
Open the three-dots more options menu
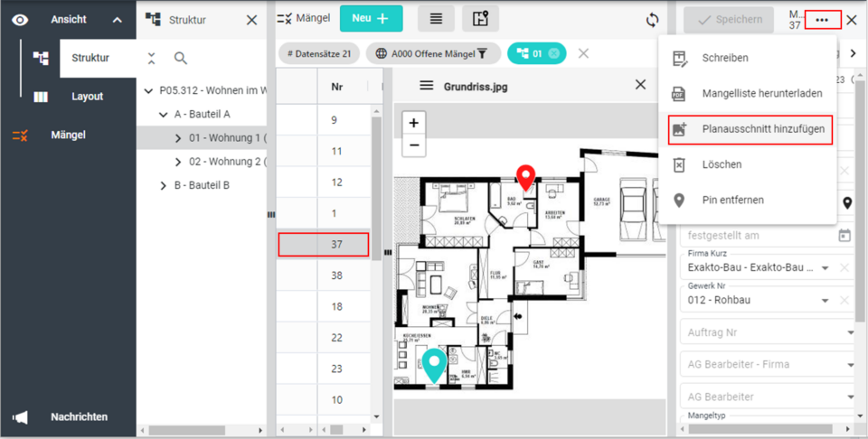click(x=821, y=19)
